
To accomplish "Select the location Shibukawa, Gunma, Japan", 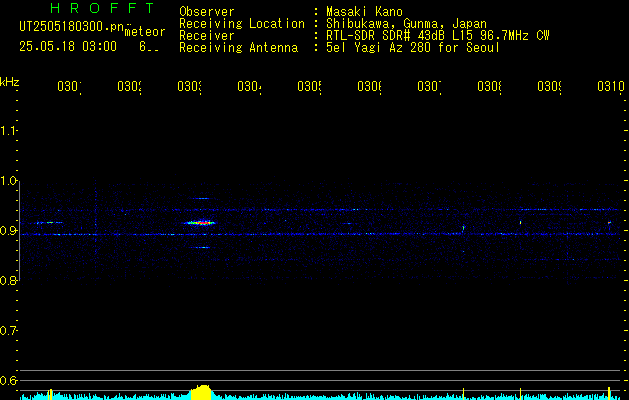I will click(x=406, y=24).
